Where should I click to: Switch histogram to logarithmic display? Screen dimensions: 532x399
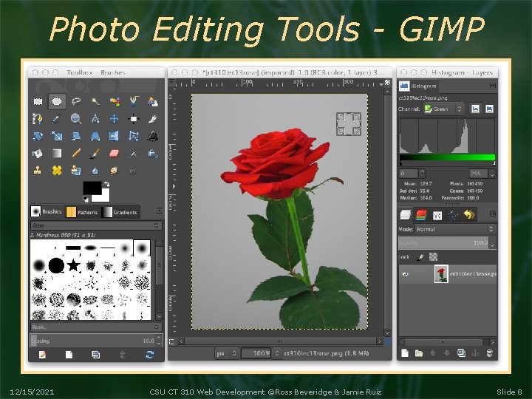(489, 109)
